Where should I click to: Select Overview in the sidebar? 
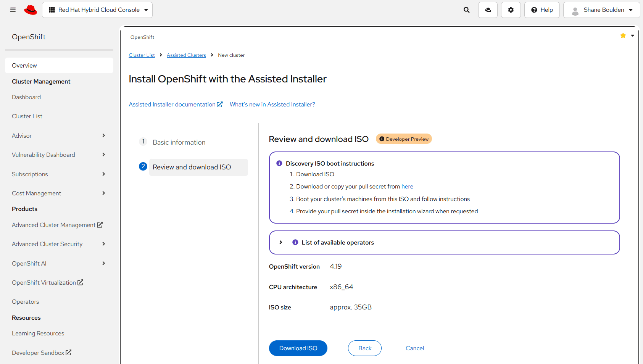coord(59,66)
